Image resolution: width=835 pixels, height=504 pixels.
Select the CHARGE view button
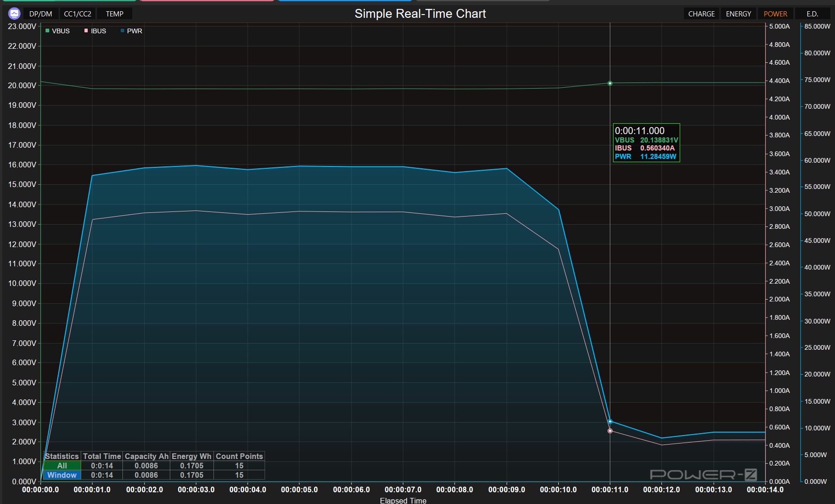coord(701,14)
